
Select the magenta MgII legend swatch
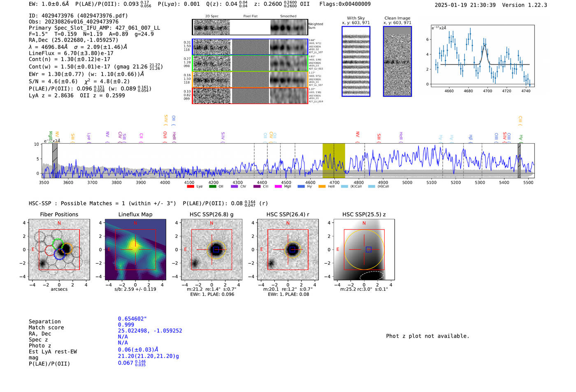[278, 187]
